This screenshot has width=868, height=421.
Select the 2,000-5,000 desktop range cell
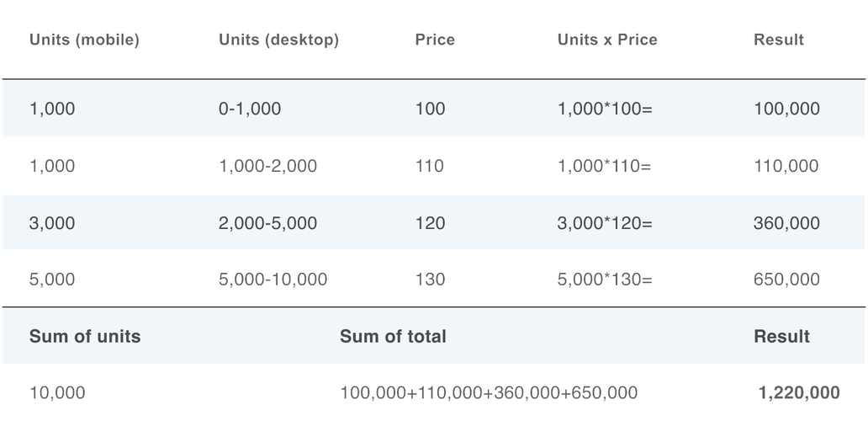(267, 223)
